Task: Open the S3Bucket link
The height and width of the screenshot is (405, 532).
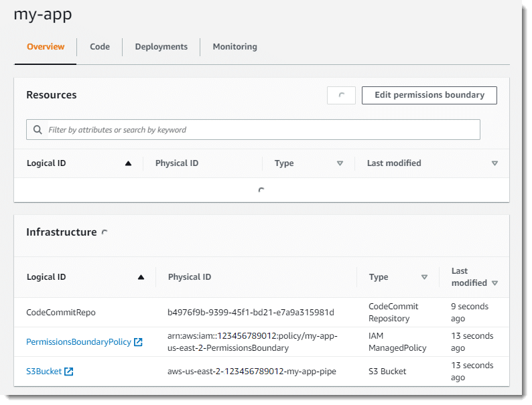Action: click(44, 372)
